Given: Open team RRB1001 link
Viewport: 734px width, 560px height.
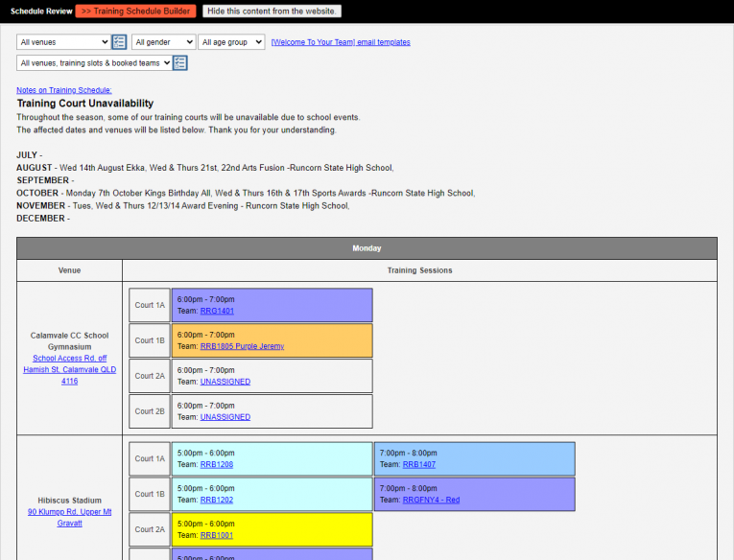Looking at the screenshot, I should [x=217, y=536].
